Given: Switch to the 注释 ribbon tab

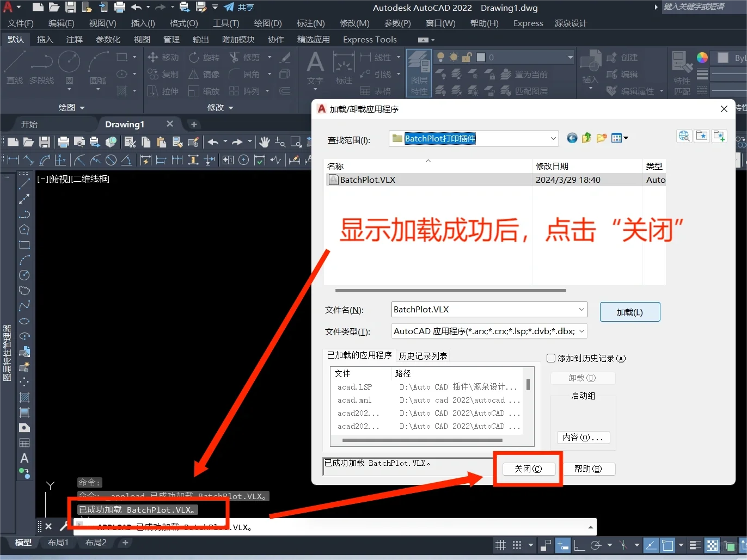Looking at the screenshot, I should click(75, 39).
